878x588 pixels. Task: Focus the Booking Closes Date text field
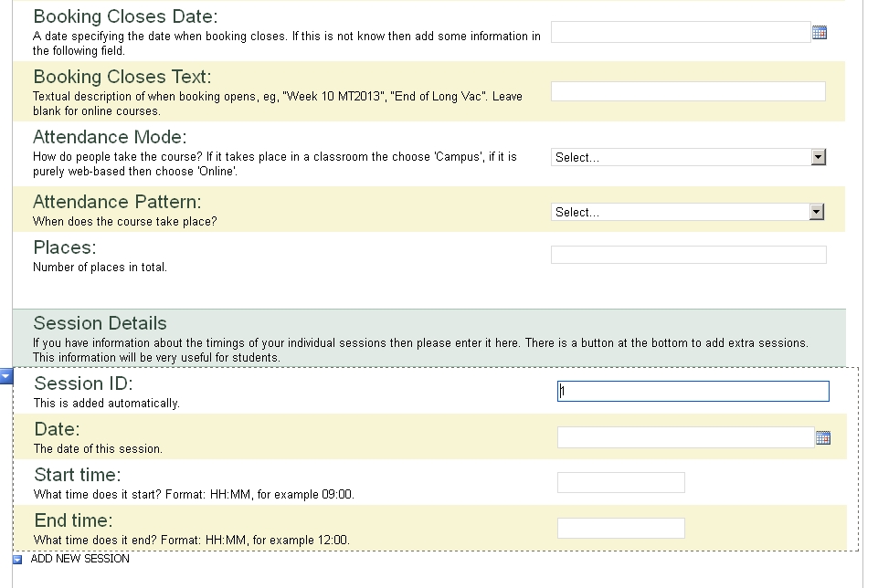point(680,32)
